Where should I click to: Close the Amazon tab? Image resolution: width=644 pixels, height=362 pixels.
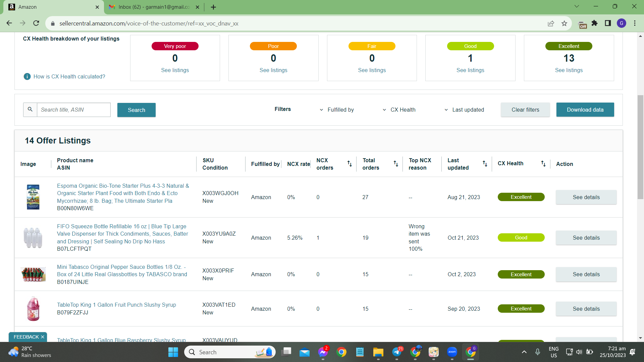[x=97, y=7]
